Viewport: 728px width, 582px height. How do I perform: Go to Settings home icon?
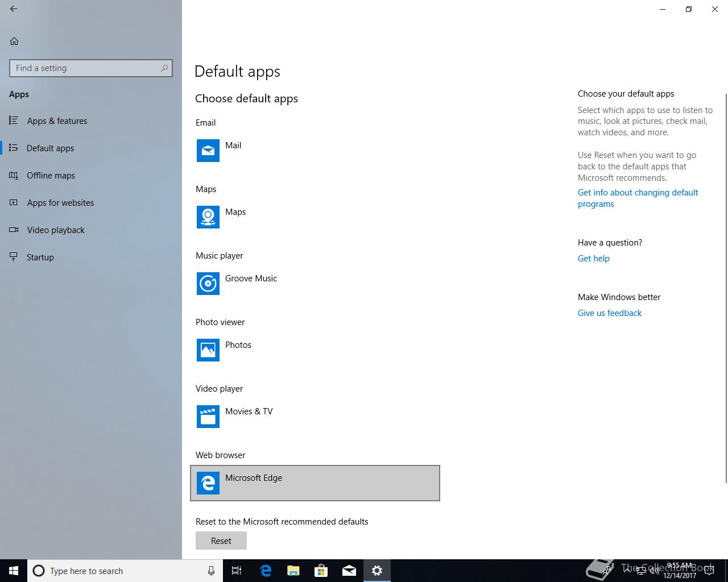tap(14, 41)
